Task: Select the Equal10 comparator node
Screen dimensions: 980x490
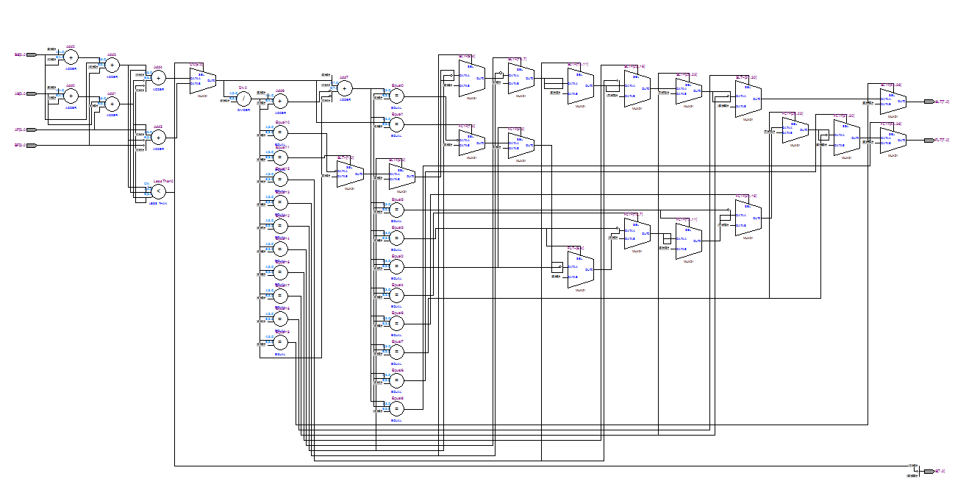Action: pos(280,132)
